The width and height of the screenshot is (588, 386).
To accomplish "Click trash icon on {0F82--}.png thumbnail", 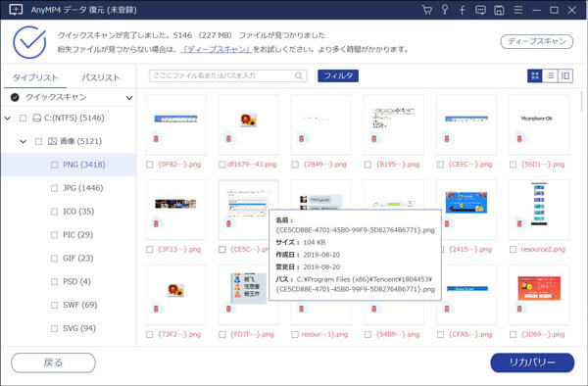I will point(156,139).
